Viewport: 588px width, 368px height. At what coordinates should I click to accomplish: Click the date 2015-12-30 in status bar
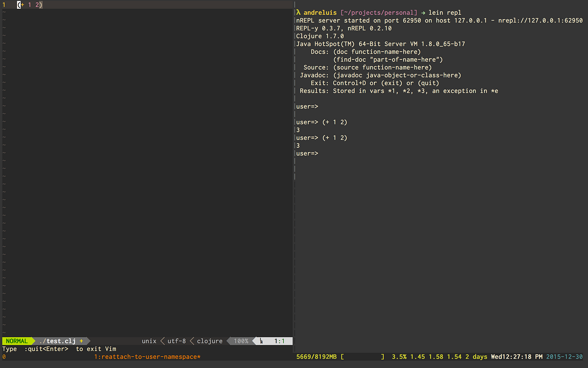564,357
